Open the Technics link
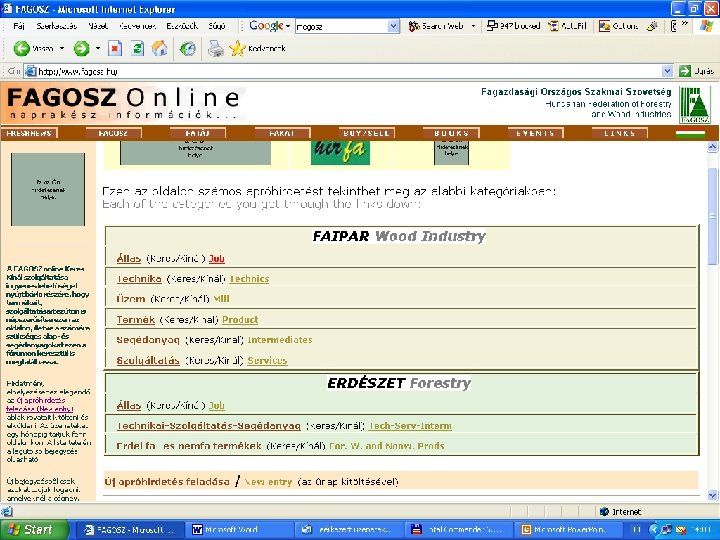 tap(249, 279)
